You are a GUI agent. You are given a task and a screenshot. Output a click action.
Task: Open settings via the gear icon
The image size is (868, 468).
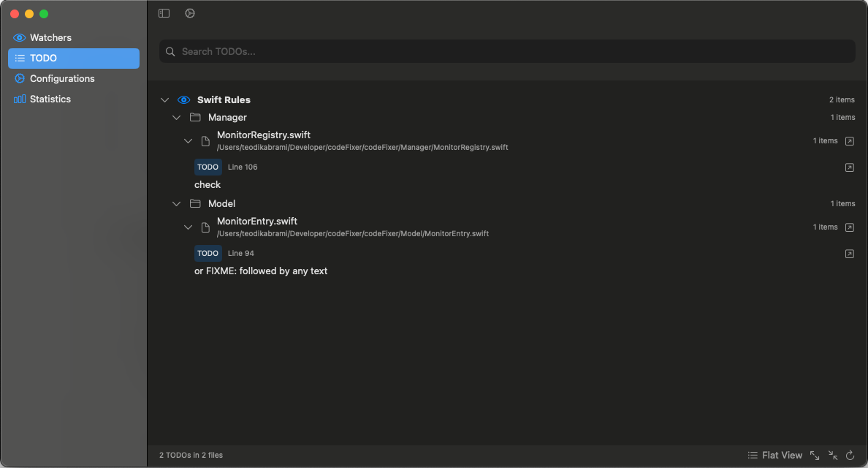point(190,13)
